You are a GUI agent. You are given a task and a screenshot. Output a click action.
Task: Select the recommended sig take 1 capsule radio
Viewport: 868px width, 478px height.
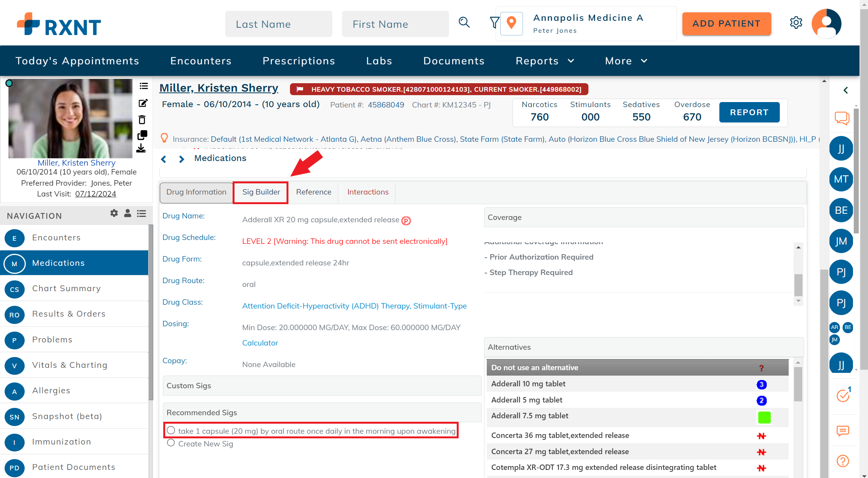point(171,430)
